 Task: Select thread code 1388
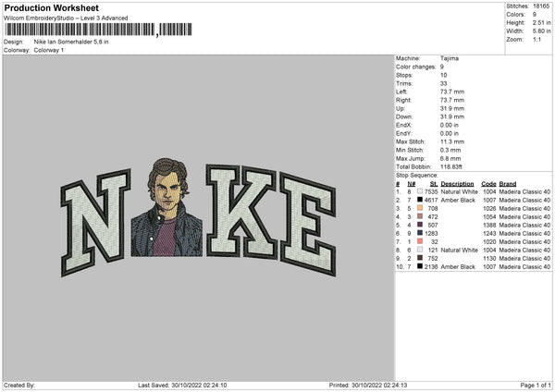(x=489, y=225)
